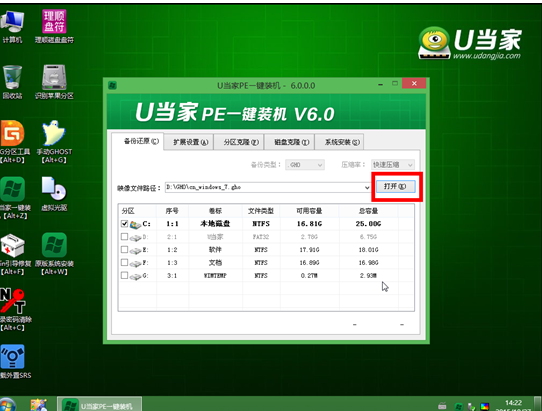This screenshot has height=411, width=542.
Task: Check the E: partition checkbox
Action: click(124, 249)
